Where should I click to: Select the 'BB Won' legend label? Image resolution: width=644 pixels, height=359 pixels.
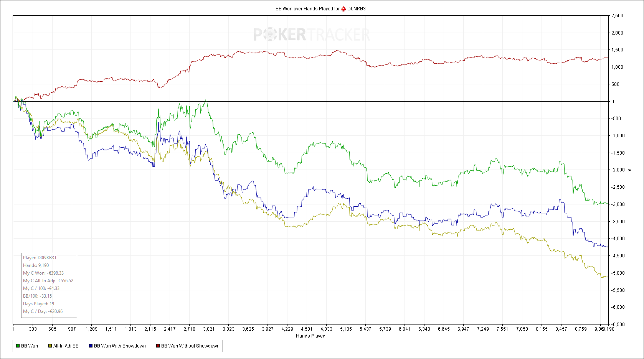30,346
